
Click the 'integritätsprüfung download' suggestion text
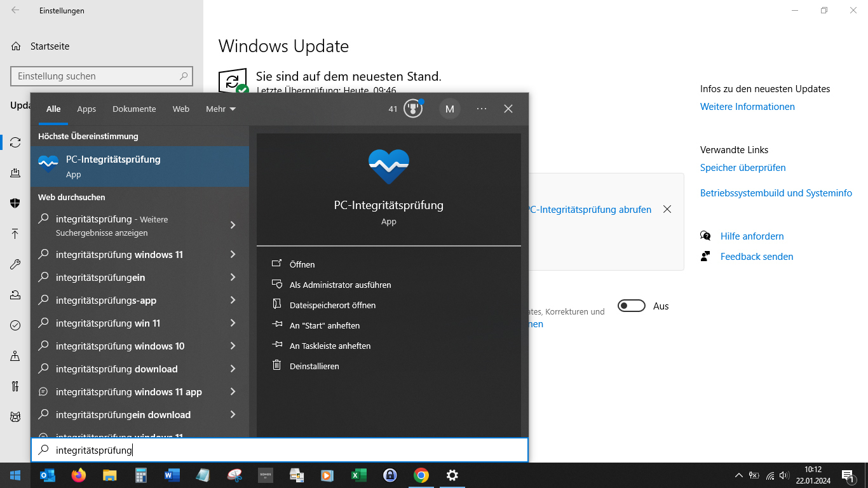pyautogui.click(x=117, y=369)
